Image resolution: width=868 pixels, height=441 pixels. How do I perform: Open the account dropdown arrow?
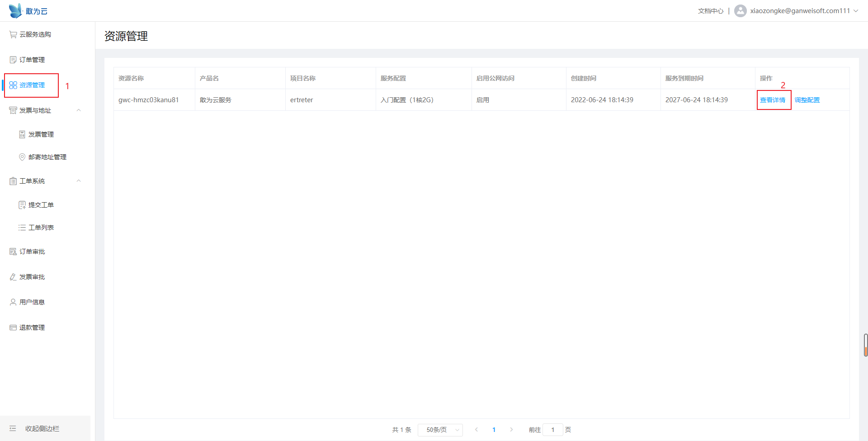856,11
